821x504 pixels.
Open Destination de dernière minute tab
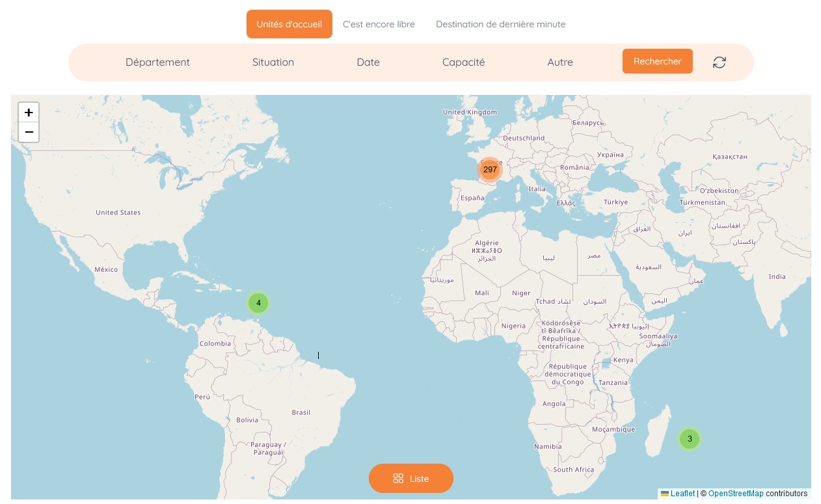point(501,24)
